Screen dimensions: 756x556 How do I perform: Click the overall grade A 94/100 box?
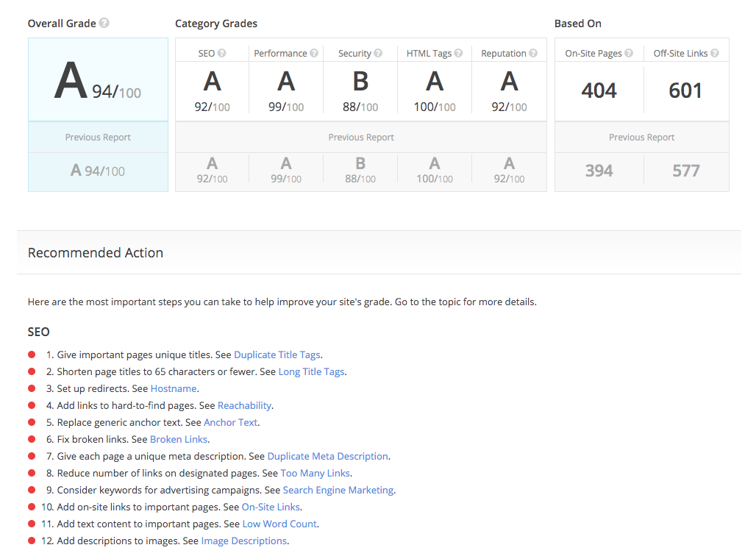pyautogui.click(x=98, y=79)
